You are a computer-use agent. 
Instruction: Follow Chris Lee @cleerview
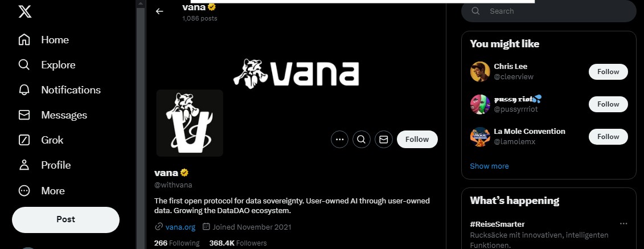608,71
